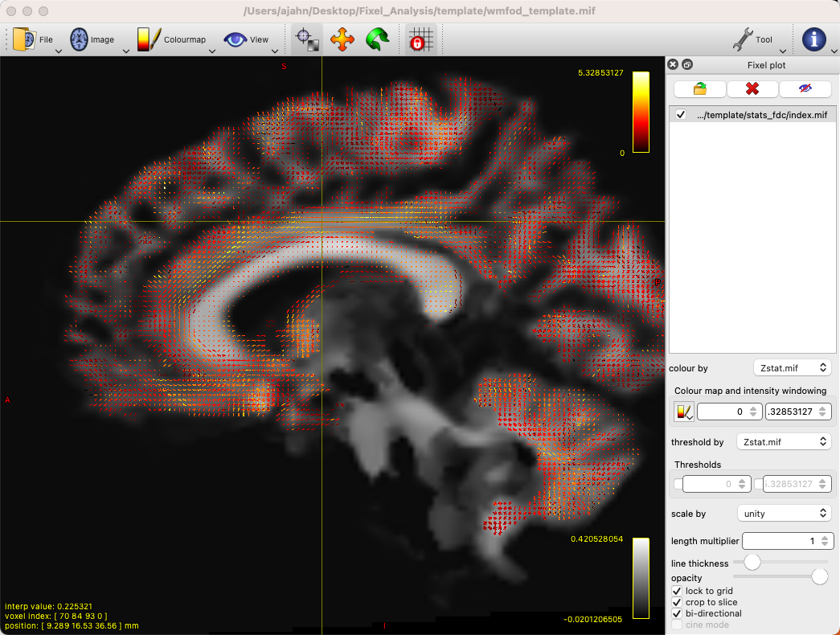Open a new fixel image in Fixel plot
This screenshot has height=635, width=840.
pyautogui.click(x=699, y=89)
